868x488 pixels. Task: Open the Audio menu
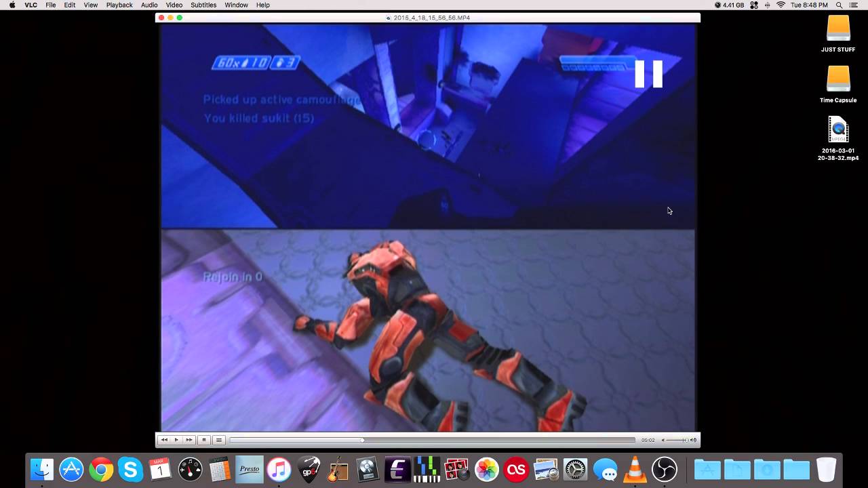(x=149, y=5)
